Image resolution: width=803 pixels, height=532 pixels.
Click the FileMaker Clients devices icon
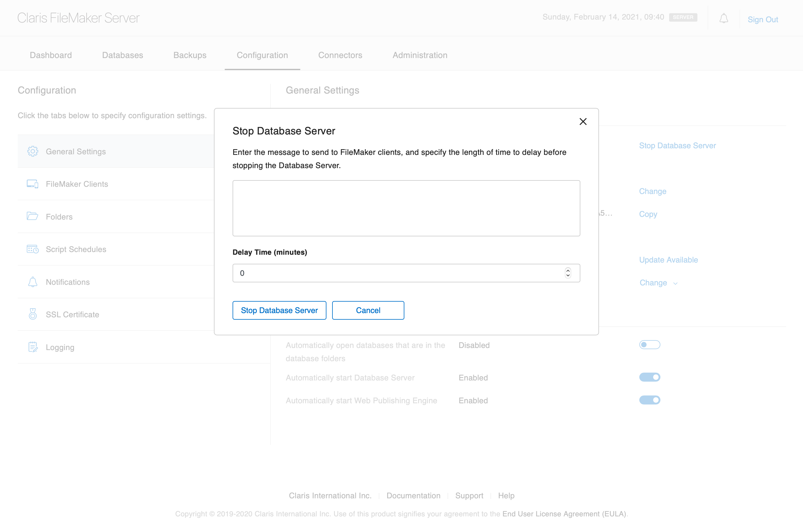click(32, 184)
